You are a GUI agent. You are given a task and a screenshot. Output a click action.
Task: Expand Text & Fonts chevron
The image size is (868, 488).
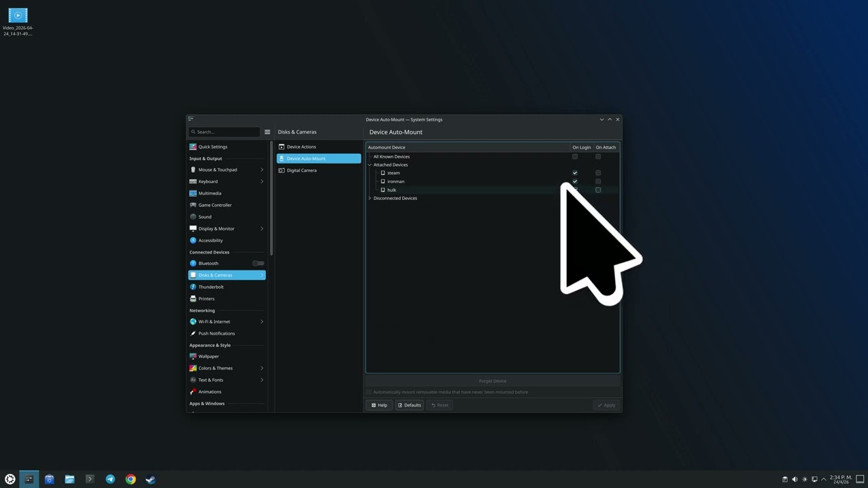(262, 380)
